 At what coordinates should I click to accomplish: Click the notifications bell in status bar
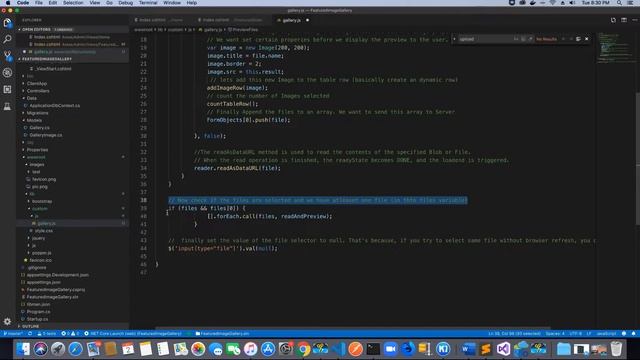(633, 333)
